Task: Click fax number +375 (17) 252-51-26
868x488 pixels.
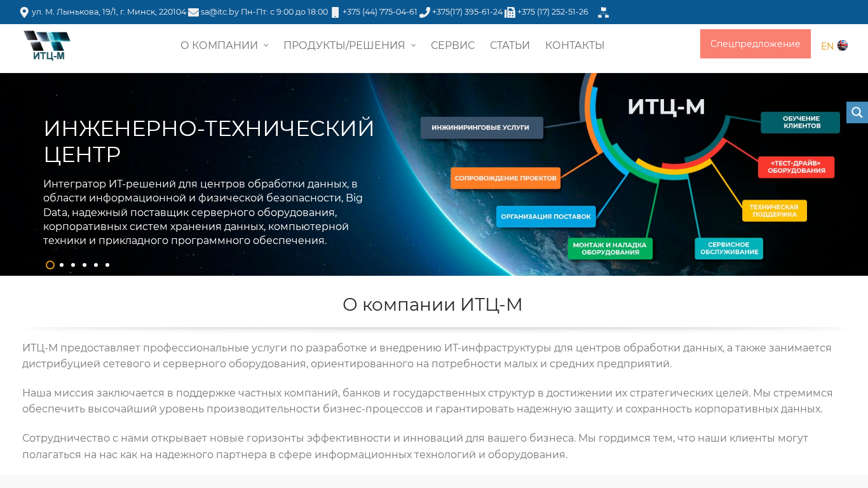Action: [553, 12]
